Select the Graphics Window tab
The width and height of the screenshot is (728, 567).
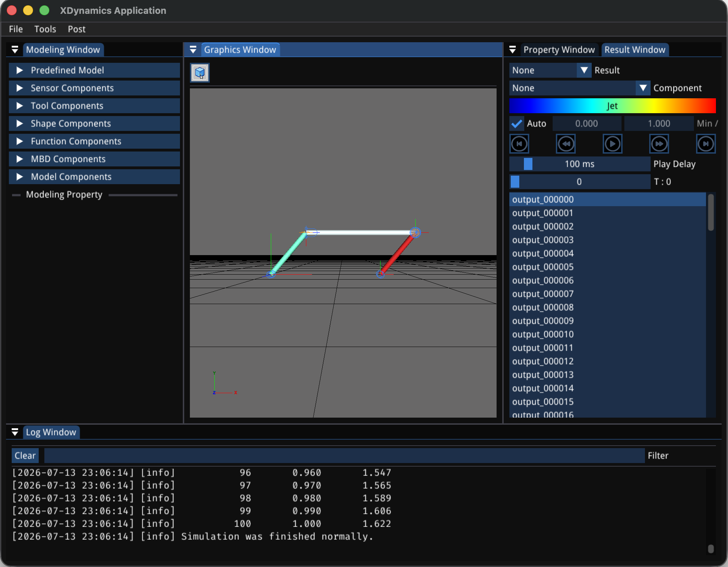[x=240, y=50]
